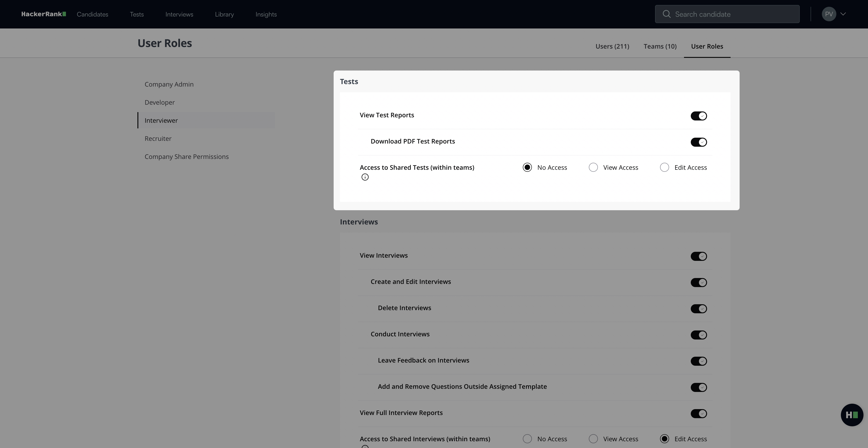
Task: Disable Download PDF Test Reports toggle
Action: click(698, 142)
